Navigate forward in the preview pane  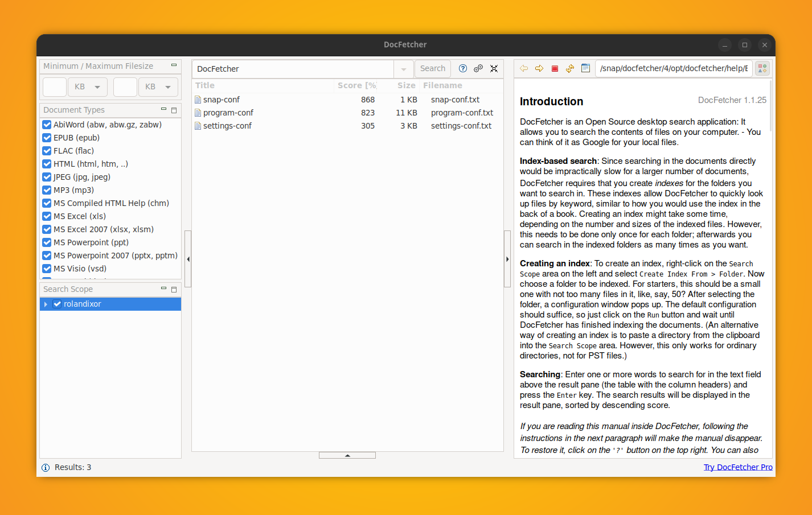point(539,68)
